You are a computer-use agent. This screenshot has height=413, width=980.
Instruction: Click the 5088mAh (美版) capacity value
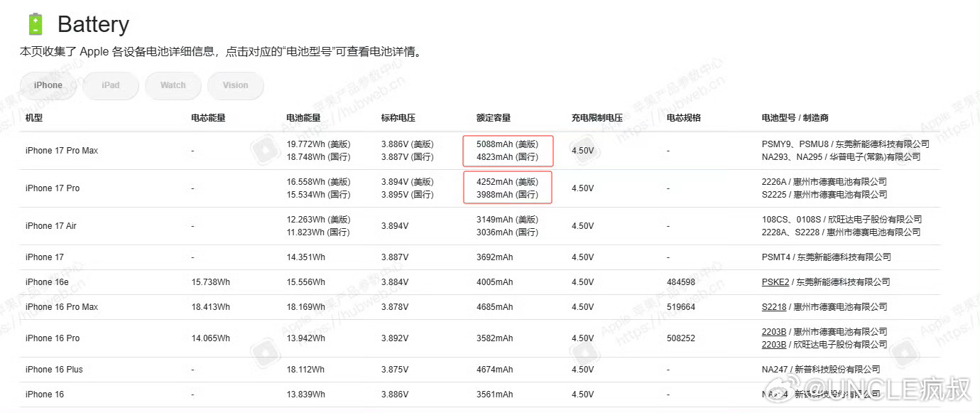508,144
